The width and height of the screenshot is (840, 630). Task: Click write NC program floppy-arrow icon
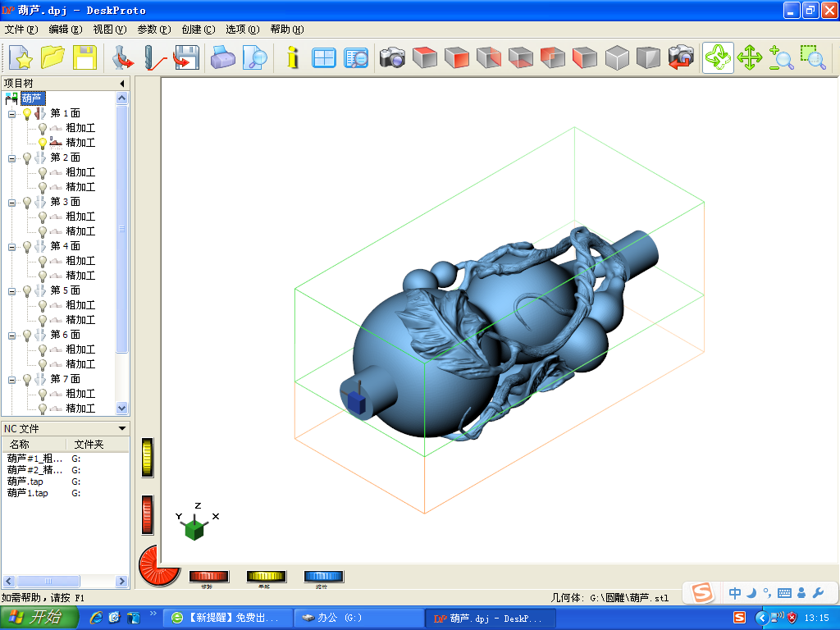[186, 57]
